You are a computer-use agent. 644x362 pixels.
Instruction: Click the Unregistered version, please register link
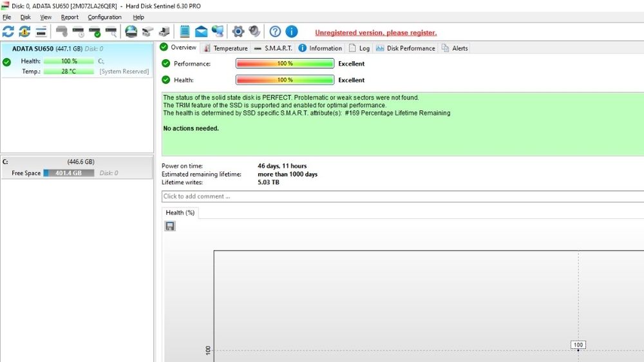[376, 33]
